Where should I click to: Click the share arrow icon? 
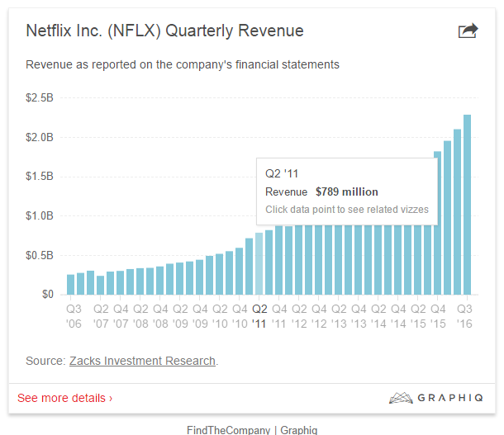pyautogui.click(x=468, y=31)
